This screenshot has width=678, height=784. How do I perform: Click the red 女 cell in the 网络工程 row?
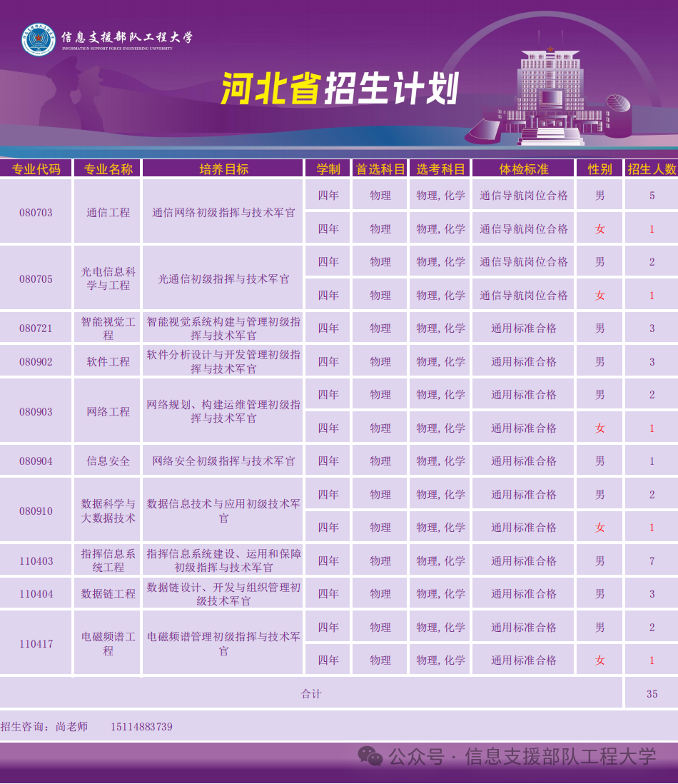coord(599,428)
